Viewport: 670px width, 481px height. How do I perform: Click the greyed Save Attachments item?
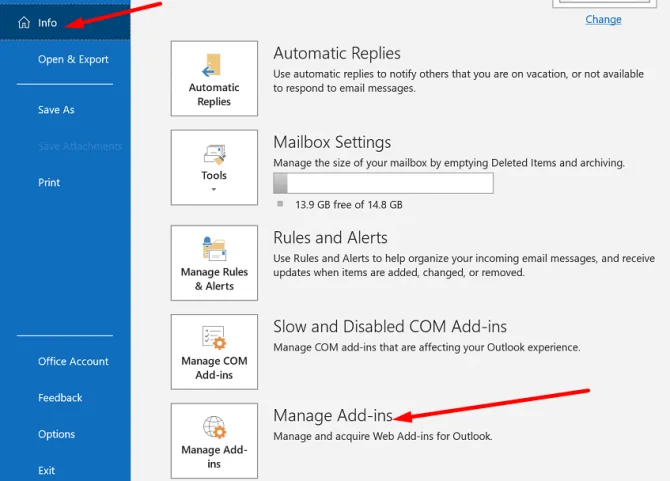(80, 146)
